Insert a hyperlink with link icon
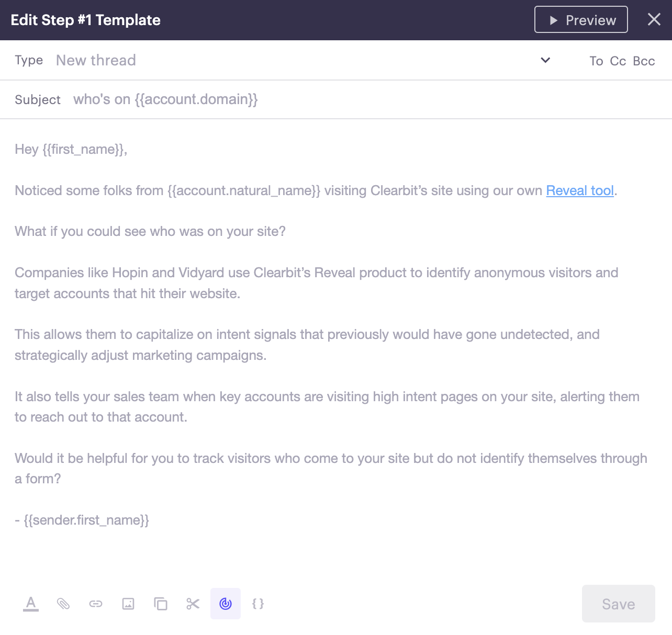 pos(96,604)
